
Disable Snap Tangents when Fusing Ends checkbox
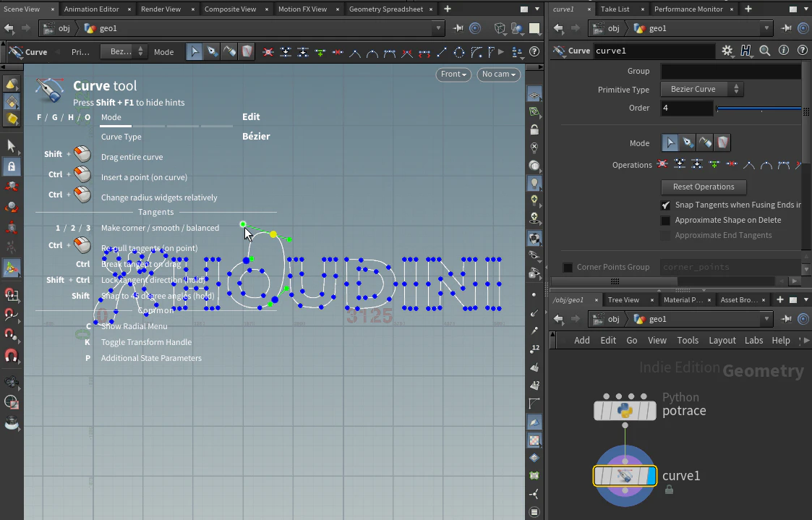coord(665,205)
